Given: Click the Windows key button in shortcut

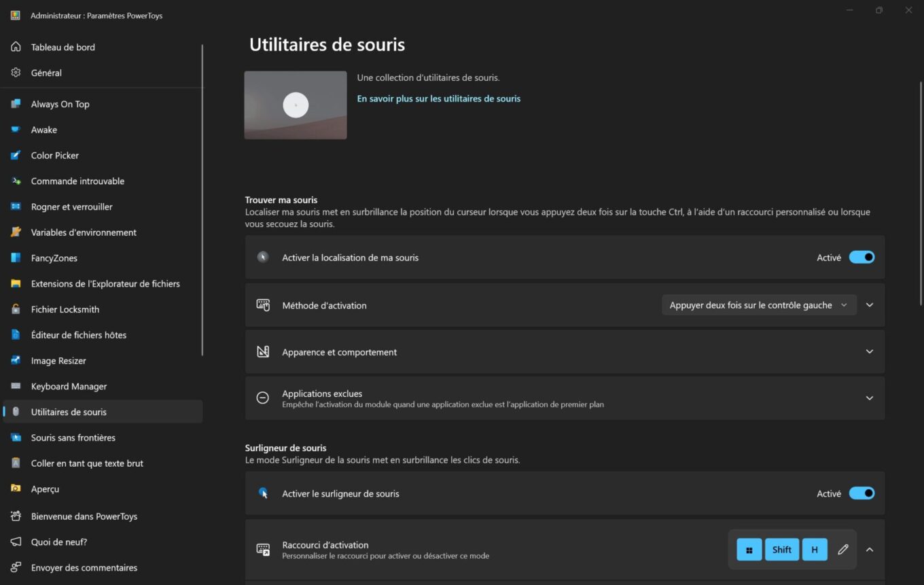Looking at the screenshot, I should 749,550.
